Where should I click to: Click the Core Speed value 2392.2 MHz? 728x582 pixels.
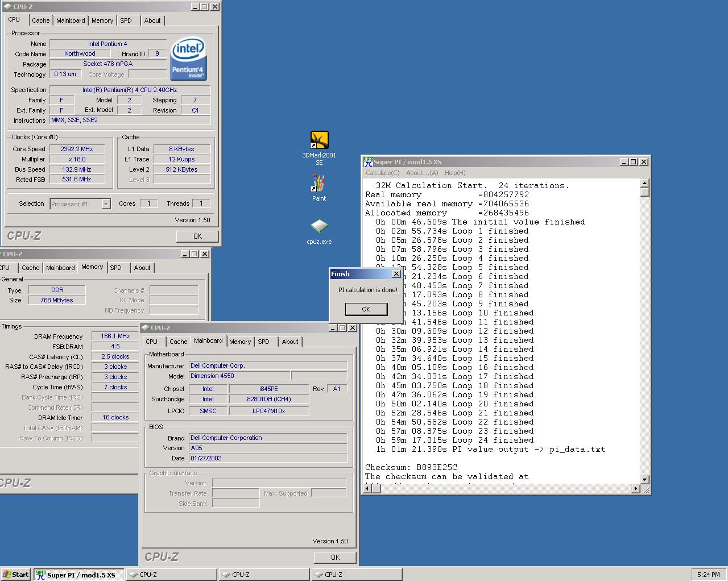77,149
